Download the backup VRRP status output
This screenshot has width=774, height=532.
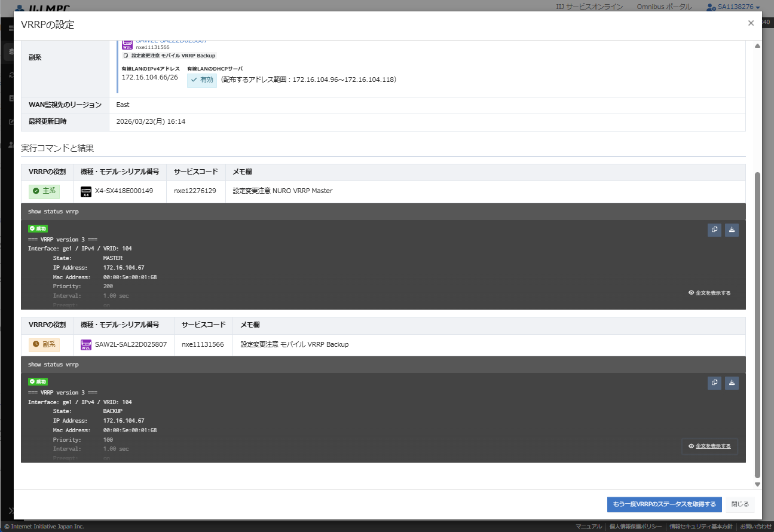click(x=732, y=383)
